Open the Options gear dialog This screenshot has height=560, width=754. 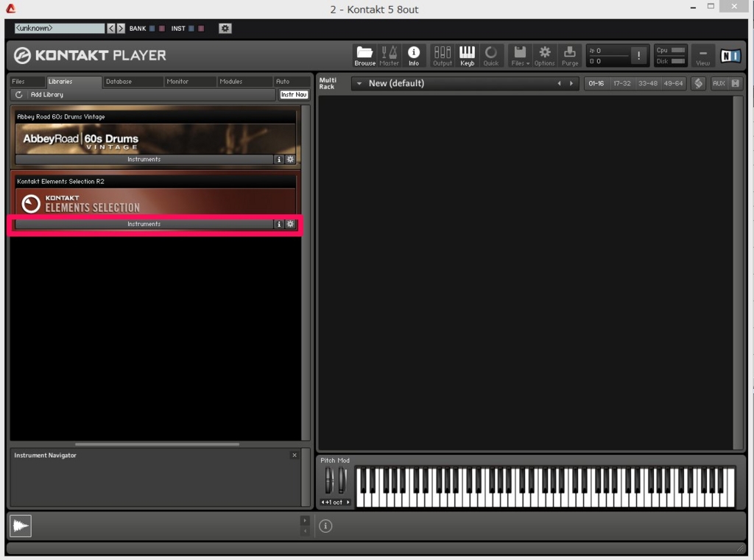(544, 56)
